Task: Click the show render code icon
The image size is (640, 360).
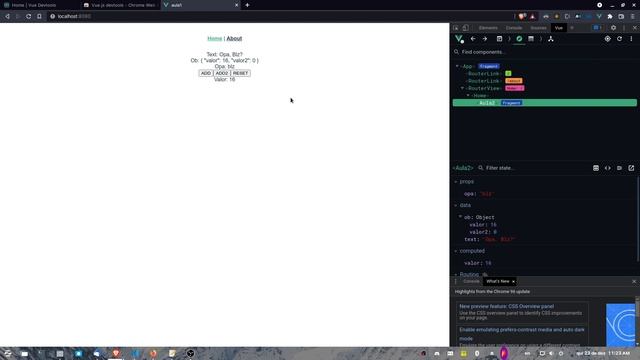Action: (608, 168)
